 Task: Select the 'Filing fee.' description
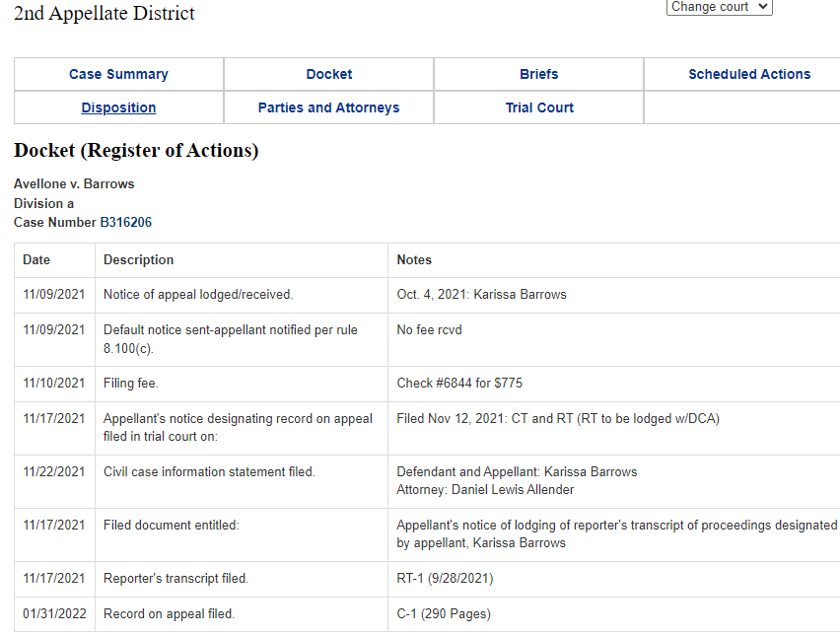pyautogui.click(x=131, y=384)
